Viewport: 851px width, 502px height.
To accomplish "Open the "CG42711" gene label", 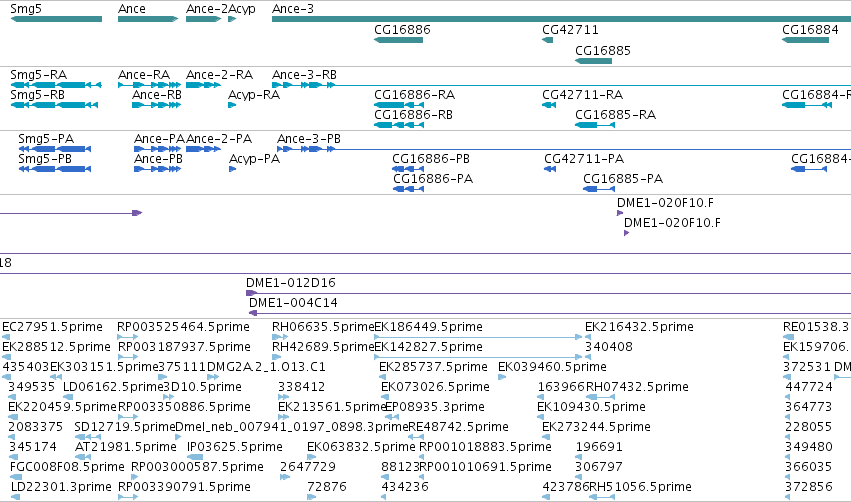I will click(x=570, y=30).
